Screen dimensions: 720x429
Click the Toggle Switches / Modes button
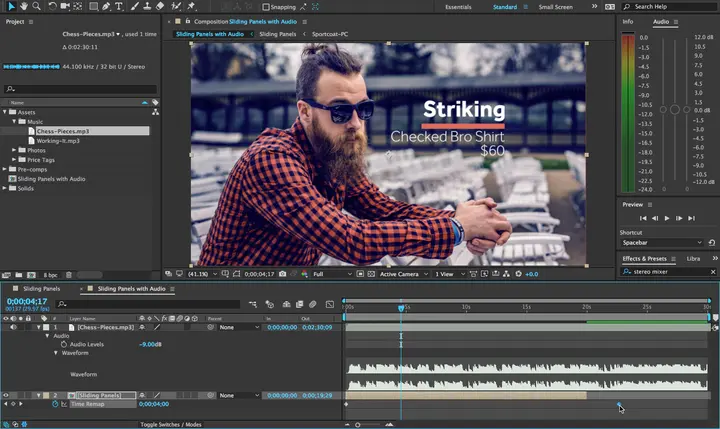pos(171,424)
